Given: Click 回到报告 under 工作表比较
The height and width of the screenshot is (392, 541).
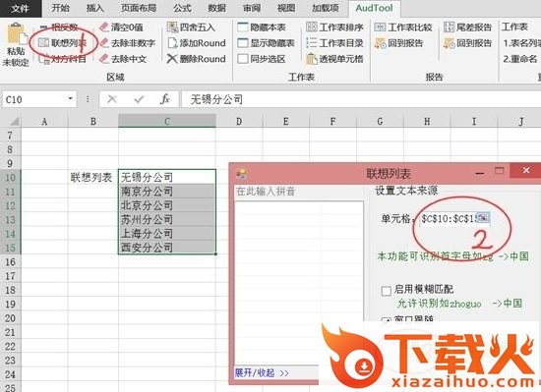Looking at the screenshot, I should [398, 43].
